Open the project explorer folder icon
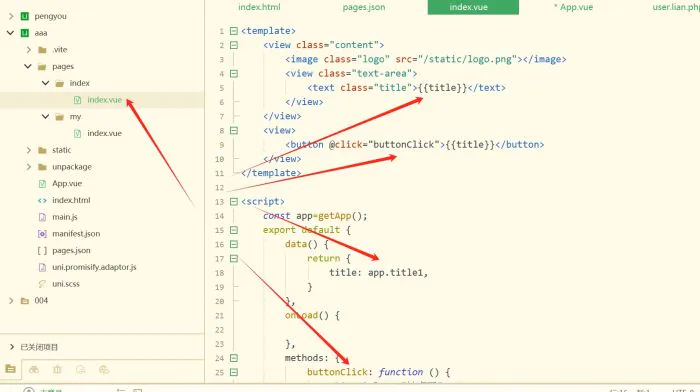The height and width of the screenshot is (392, 700). click(x=10, y=369)
